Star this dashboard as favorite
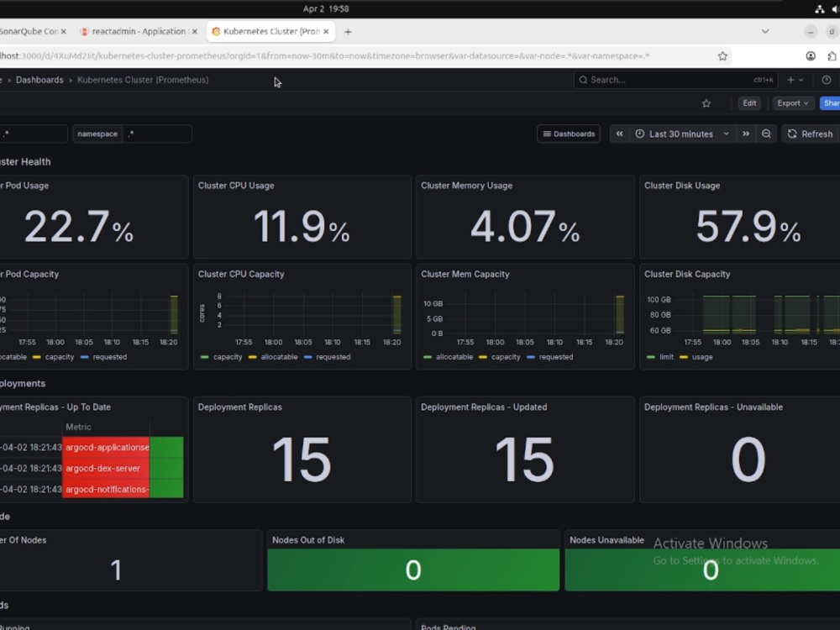 (706, 103)
